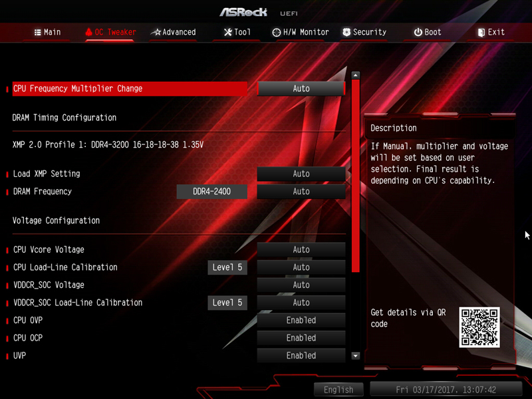Click the Advanced tab star icon
Image resolution: width=532 pixels, height=399 pixels.
(156, 32)
